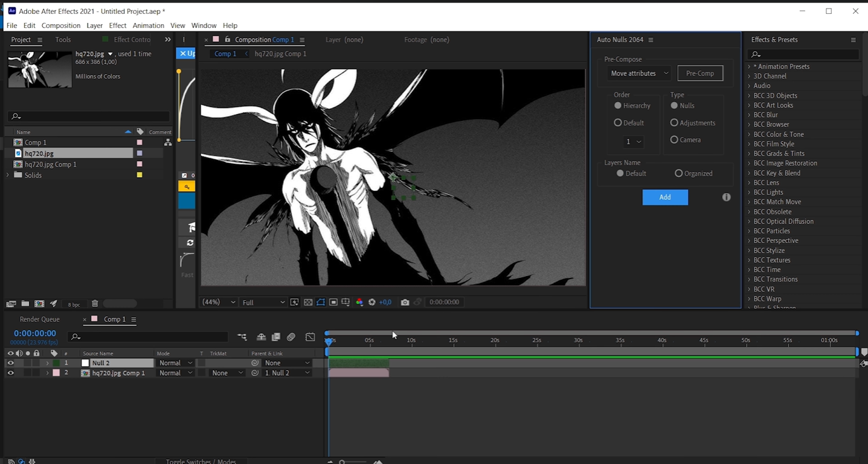Image resolution: width=868 pixels, height=464 pixels.
Task: Click the Auto Nulls info icon
Action: [x=727, y=197]
